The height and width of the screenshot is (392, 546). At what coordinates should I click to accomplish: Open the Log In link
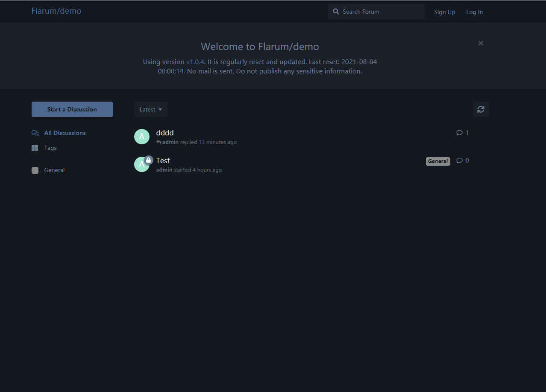coord(474,12)
